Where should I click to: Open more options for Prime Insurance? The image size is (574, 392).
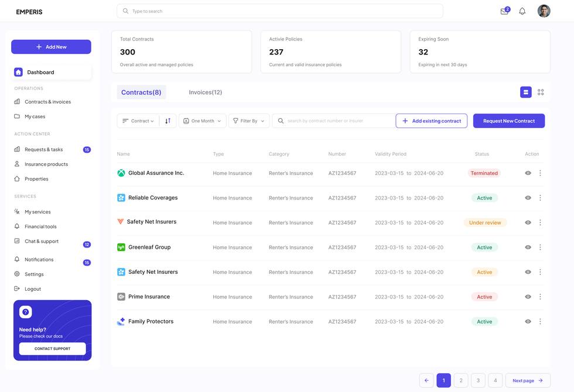(540, 297)
